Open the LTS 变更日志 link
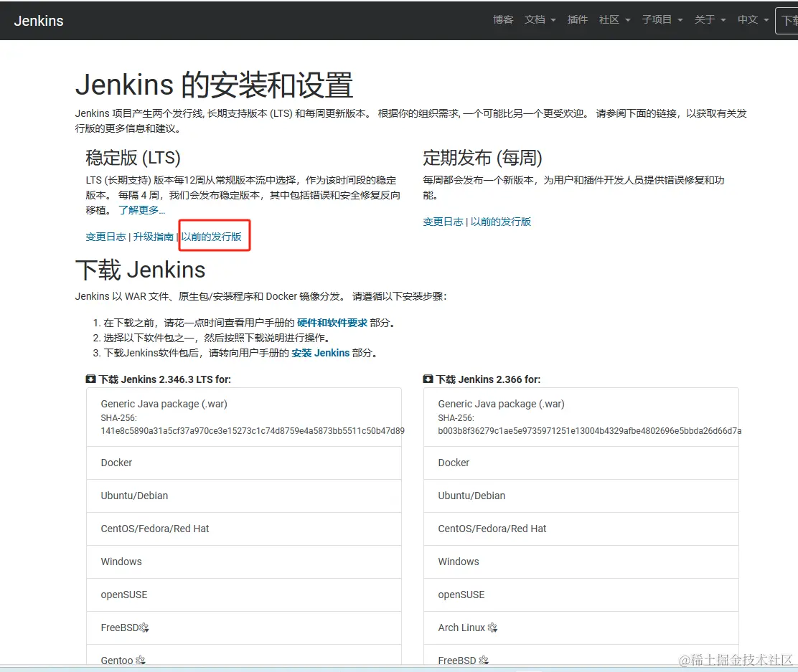Screen dimensions: 798x672 [x=105, y=237]
